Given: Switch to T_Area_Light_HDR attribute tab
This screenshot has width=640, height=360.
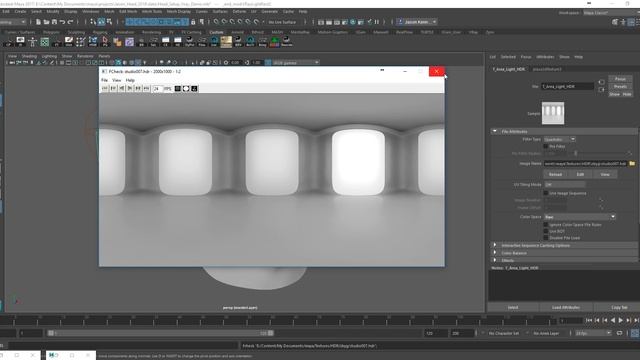Looking at the screenshot, I should 509,69.
